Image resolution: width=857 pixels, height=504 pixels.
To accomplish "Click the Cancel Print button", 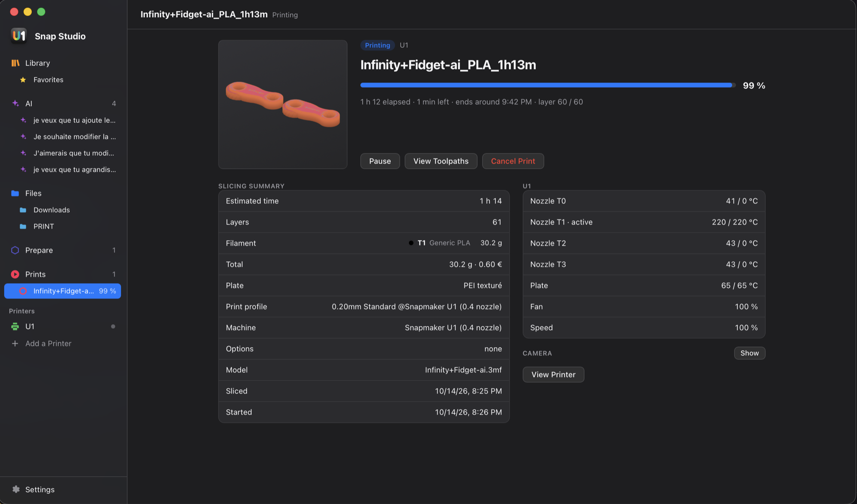I will 513,161.
